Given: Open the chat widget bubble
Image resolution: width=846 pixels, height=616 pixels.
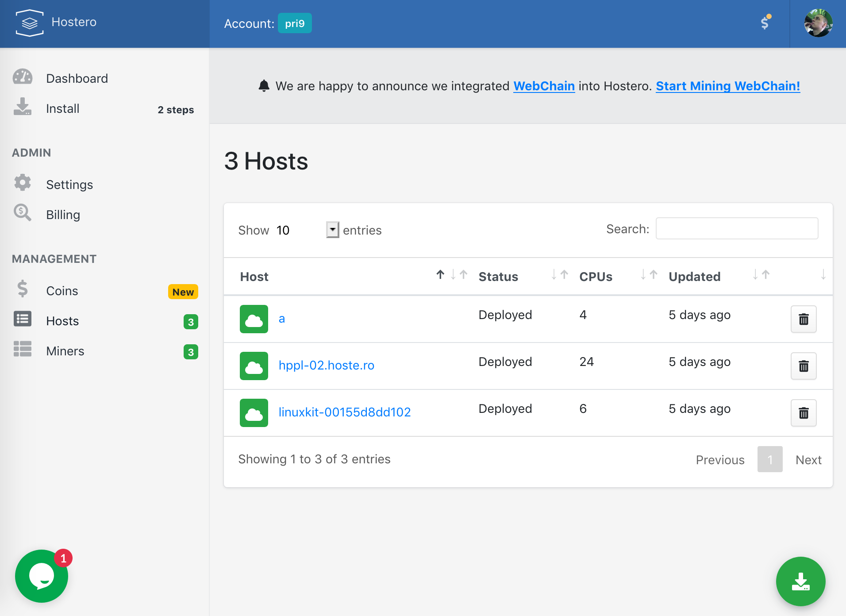Looking at the screenshot, I should pos(42,576).
